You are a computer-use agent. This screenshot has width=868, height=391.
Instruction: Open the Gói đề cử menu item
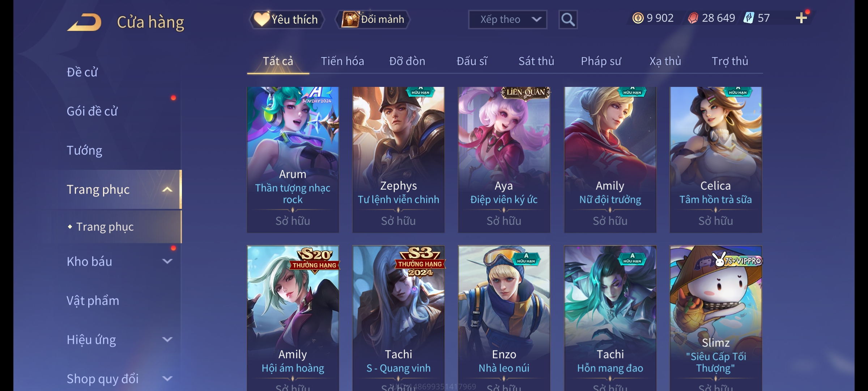pos(92,111)
